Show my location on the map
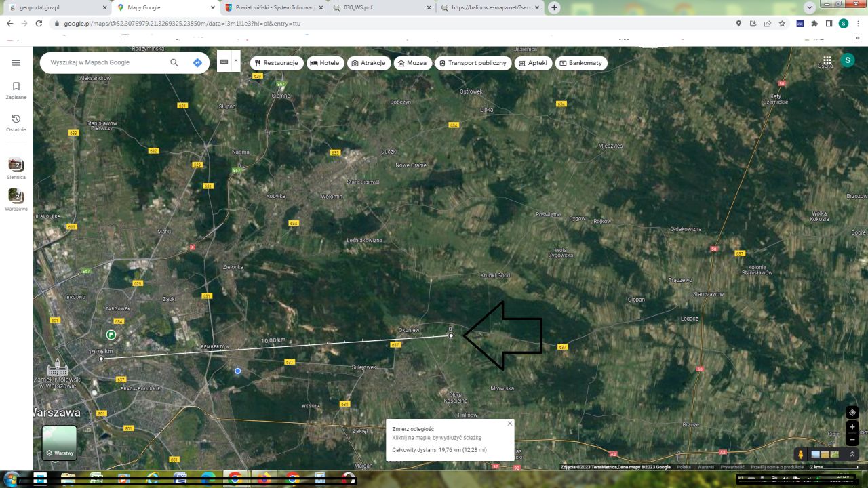 [852, 412]
